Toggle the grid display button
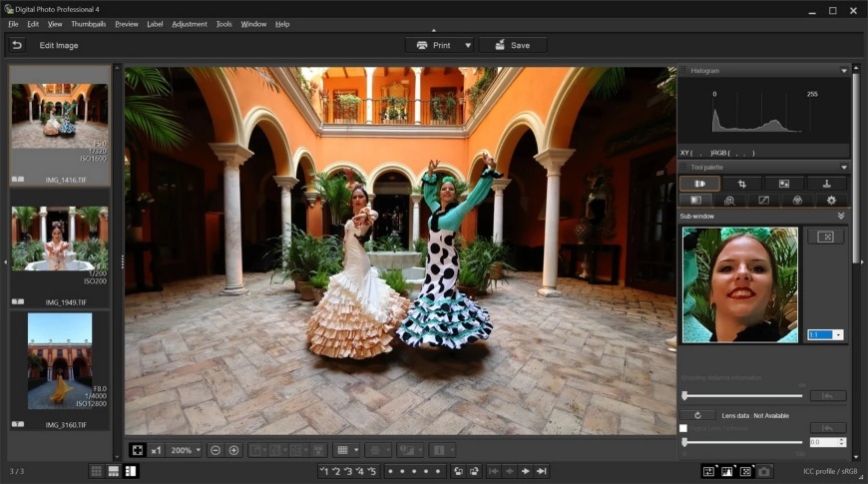The height and width of the screenshot is (484, 868). point(342,450)
